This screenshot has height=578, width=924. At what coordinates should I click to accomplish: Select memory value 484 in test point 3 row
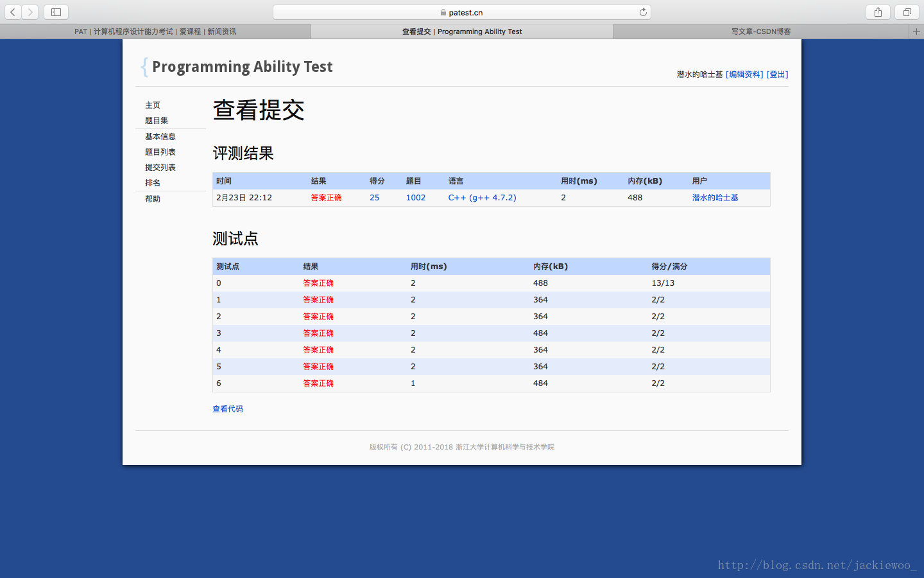pos(541,333)
